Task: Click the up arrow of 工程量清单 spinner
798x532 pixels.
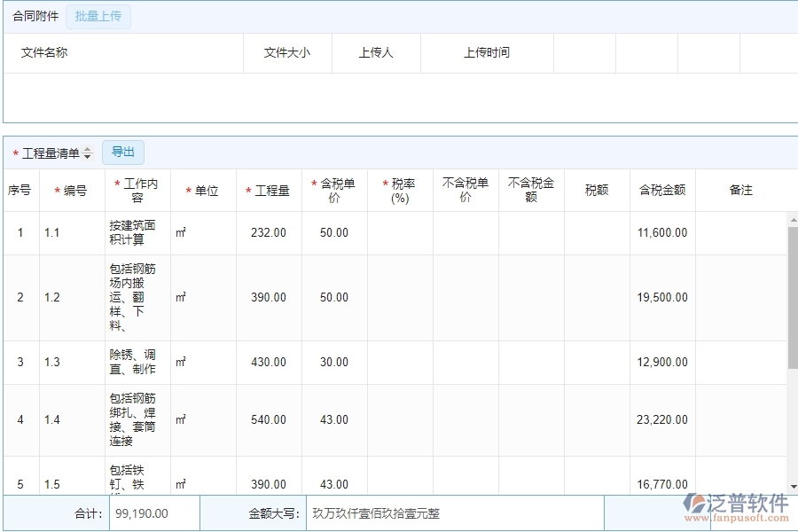Action: click(x=87, y=149)
